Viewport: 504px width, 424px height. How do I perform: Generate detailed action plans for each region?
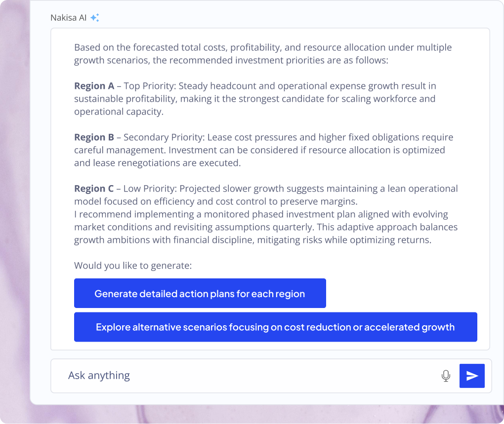click(200, 294)
